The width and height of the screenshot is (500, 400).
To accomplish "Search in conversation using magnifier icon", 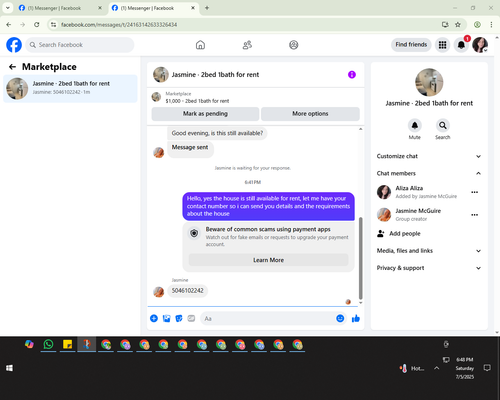I will tap(443, 125).
